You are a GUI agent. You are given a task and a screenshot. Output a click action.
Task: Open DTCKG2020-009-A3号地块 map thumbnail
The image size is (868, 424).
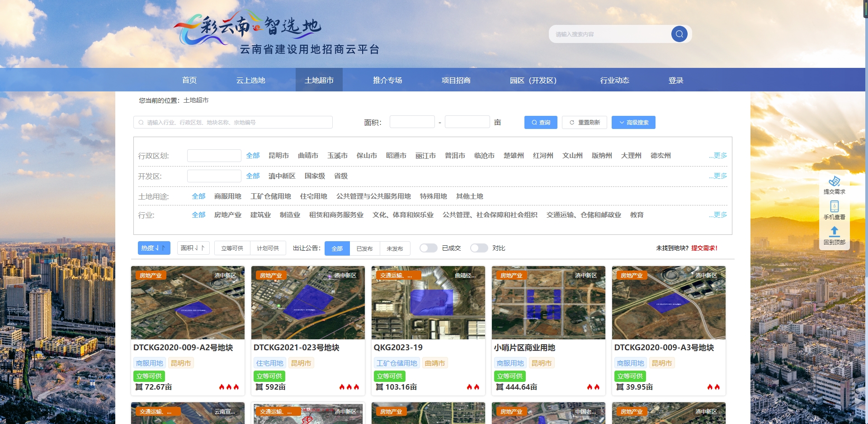669,303
